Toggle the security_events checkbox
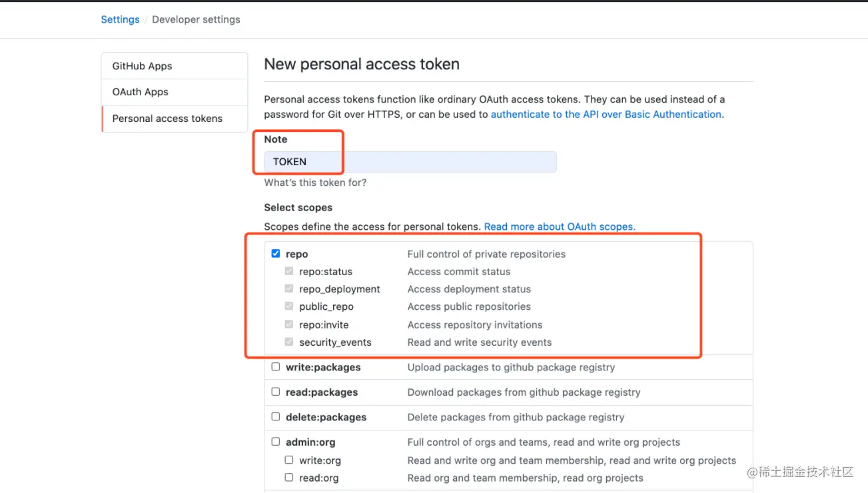Screen dimensions: 868x493 pyautogui.click(x=289, y=342)
